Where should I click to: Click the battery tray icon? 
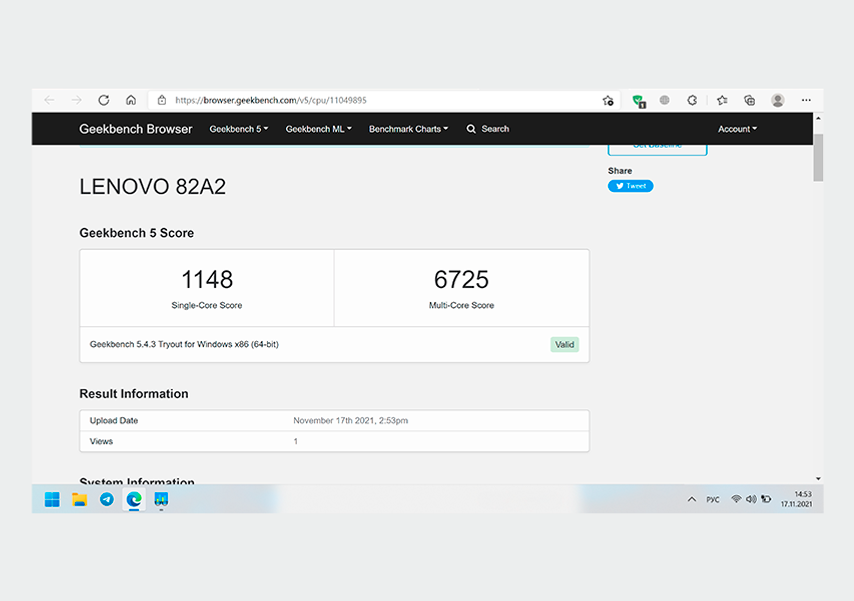(766, 499)
